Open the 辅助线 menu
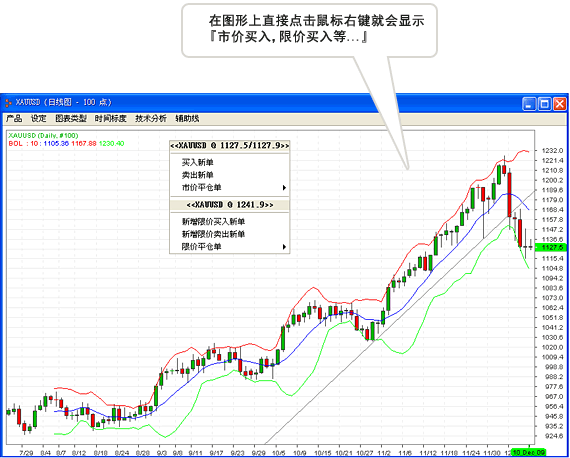This screenshot has width=570, height=458. 187,118
